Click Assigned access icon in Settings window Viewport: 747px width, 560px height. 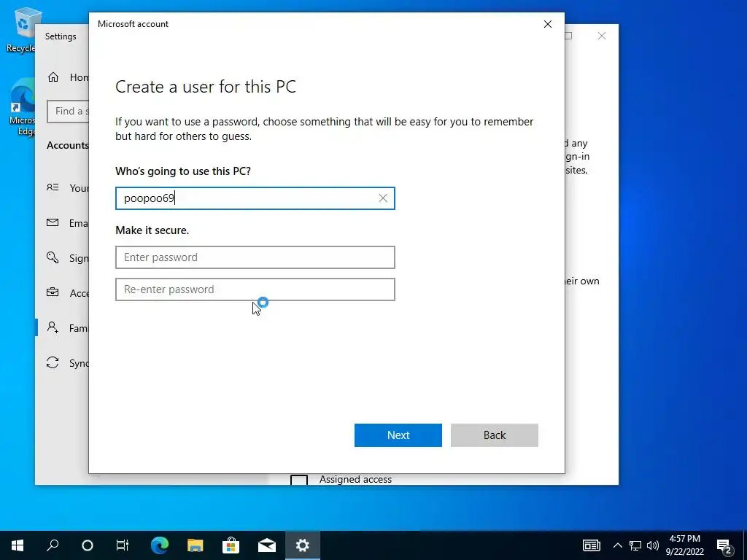tap(298, 480)
